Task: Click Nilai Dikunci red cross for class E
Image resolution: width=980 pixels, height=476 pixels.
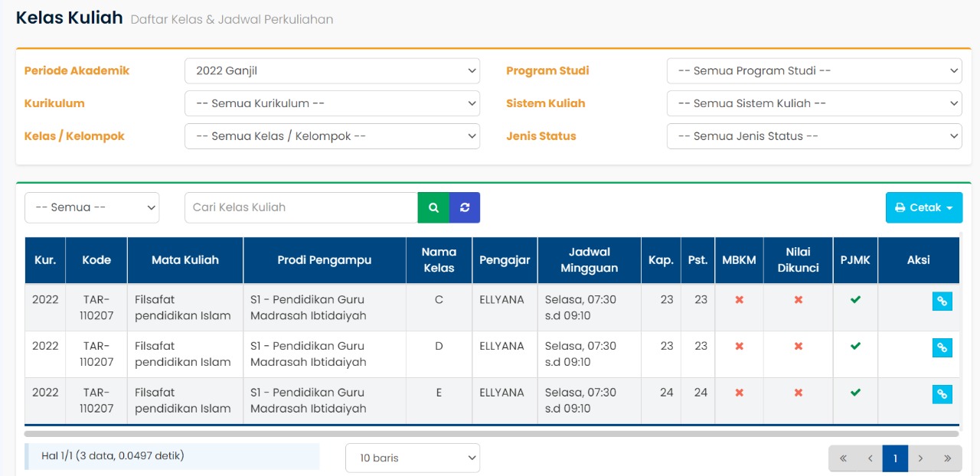Action: (x=798, y=393)
